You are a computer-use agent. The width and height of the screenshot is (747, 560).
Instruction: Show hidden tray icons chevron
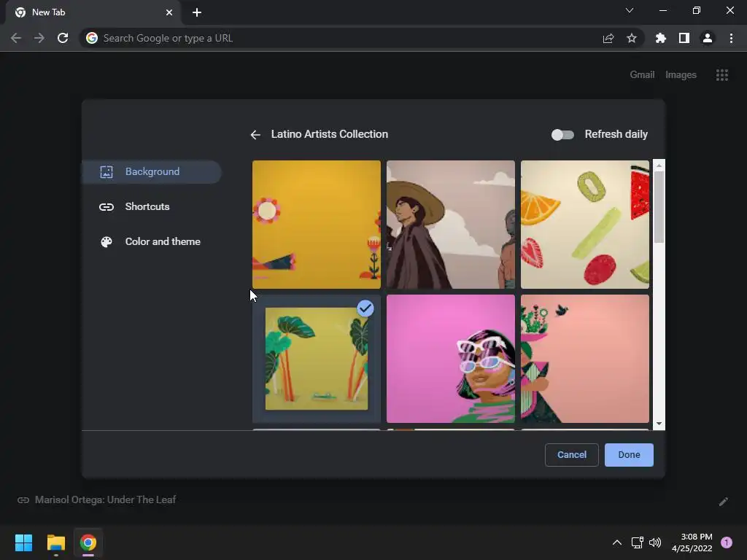coord(617,542)
